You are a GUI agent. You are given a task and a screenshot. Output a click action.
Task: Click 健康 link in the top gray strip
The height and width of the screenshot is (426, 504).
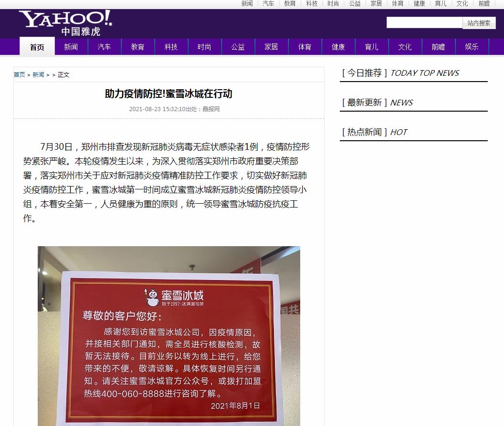[x=419, y=3]
